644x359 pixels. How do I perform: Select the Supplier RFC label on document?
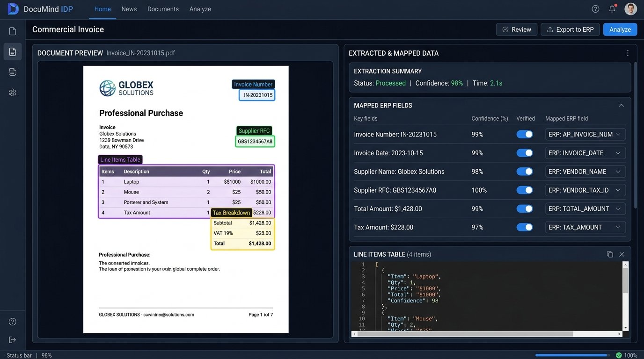point(255,131)
